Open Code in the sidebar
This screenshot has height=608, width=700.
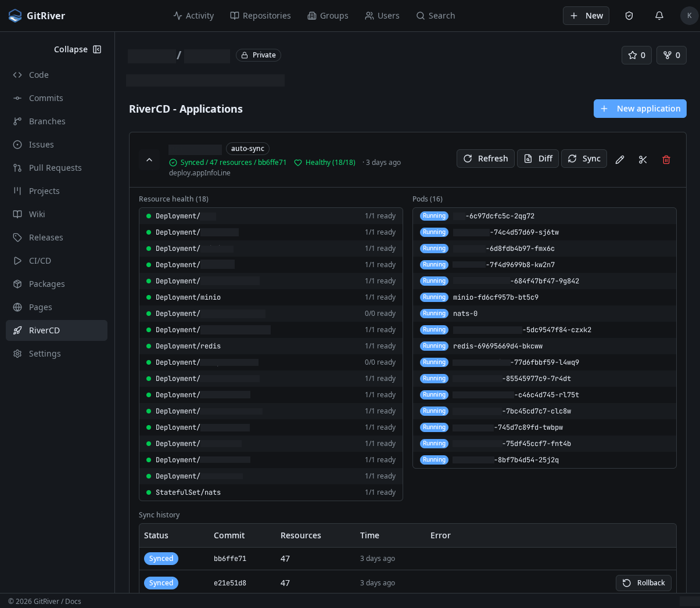[56, 75]
